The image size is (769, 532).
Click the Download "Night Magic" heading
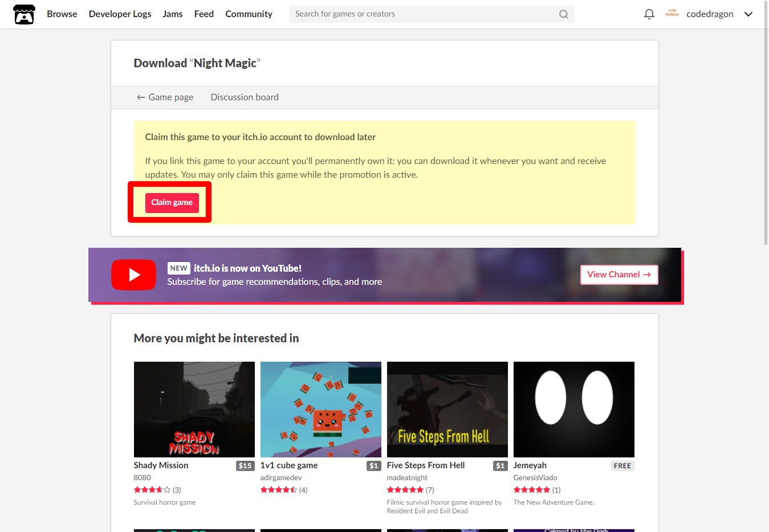(x=197, y=63)
